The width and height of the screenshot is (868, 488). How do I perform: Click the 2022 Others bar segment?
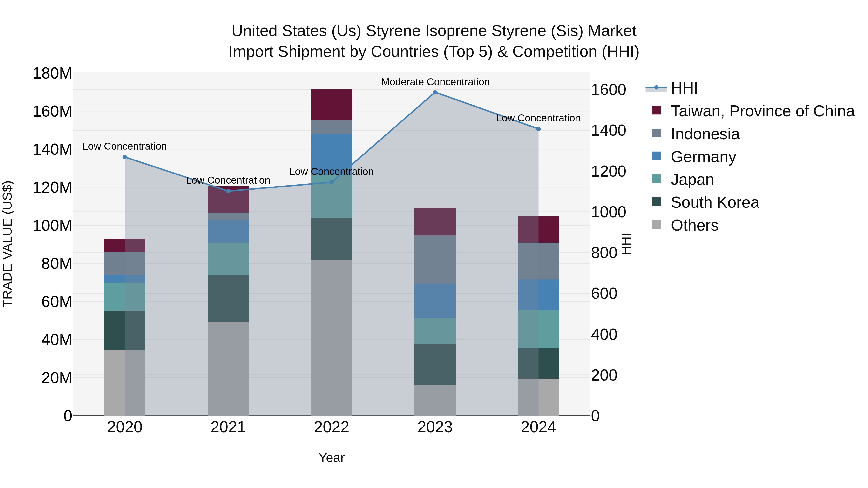332,337
